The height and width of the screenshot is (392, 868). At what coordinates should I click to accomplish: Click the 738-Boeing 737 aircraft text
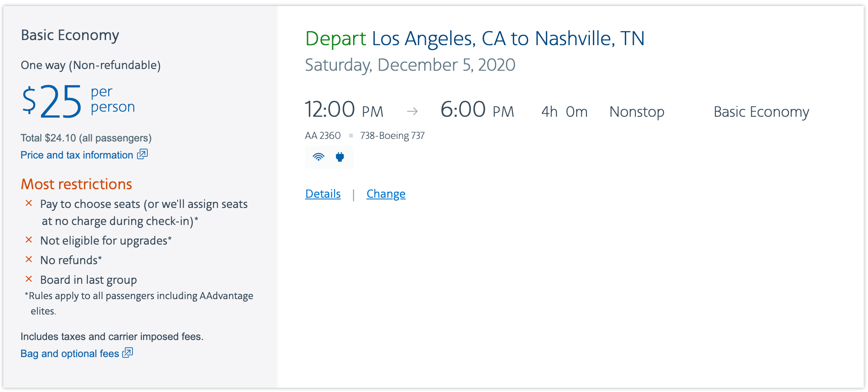pyautogui.click(x=392, y=135)
